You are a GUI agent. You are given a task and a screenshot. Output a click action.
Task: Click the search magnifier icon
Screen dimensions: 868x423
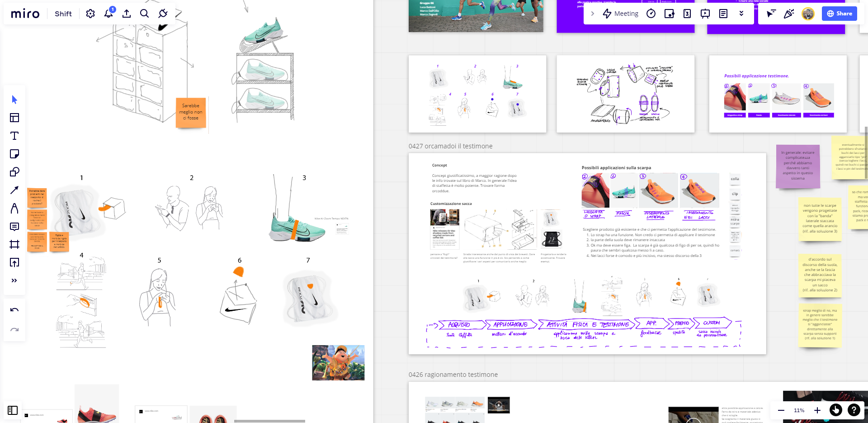click(x=145, y=14)
